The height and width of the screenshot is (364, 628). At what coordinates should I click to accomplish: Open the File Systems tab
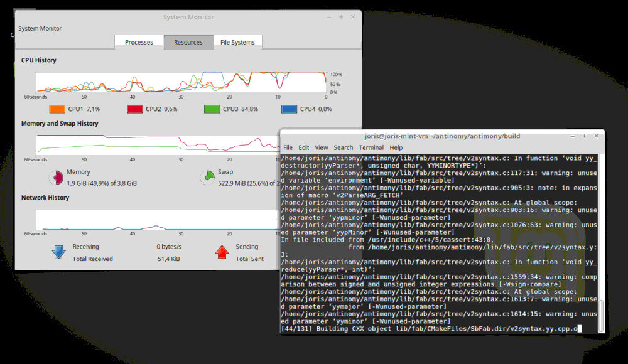(x=237, y=42)
